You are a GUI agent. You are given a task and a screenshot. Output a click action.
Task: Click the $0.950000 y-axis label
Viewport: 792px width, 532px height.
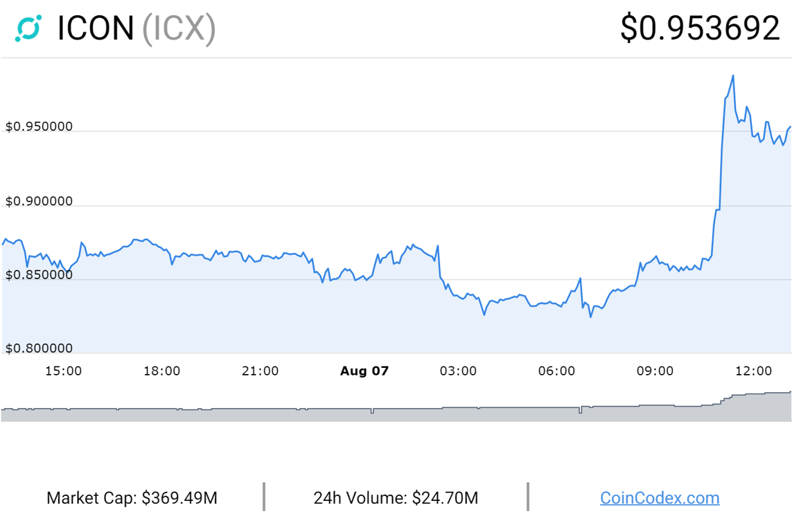[39, 127]
